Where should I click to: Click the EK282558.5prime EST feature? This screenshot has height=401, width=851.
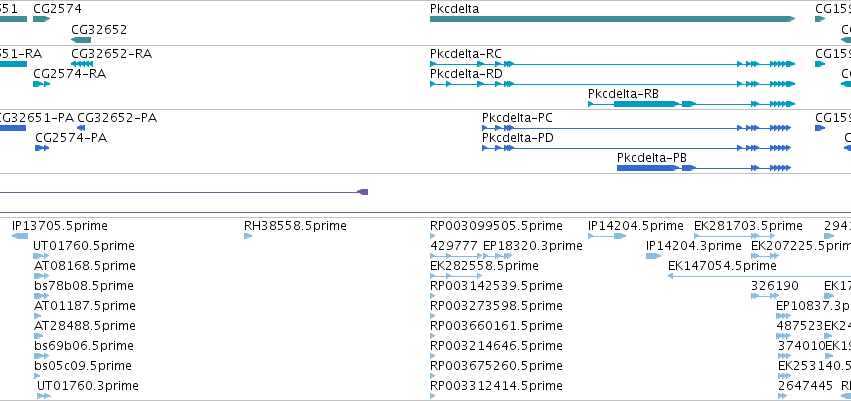coord(456,276)
